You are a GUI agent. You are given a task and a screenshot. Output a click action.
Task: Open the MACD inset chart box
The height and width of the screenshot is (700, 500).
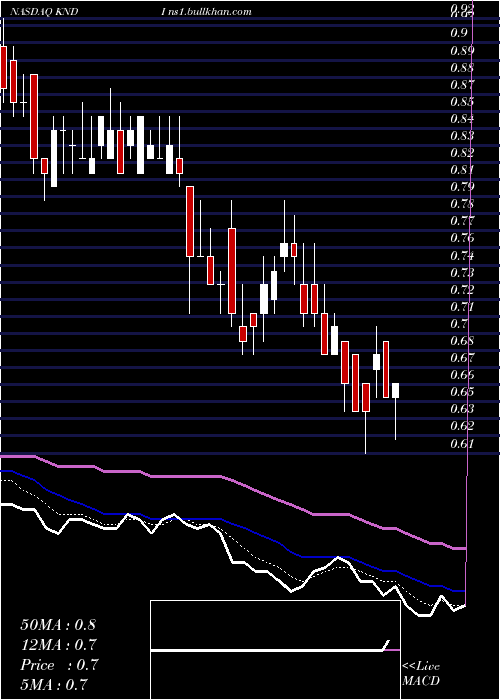(275, 650)
